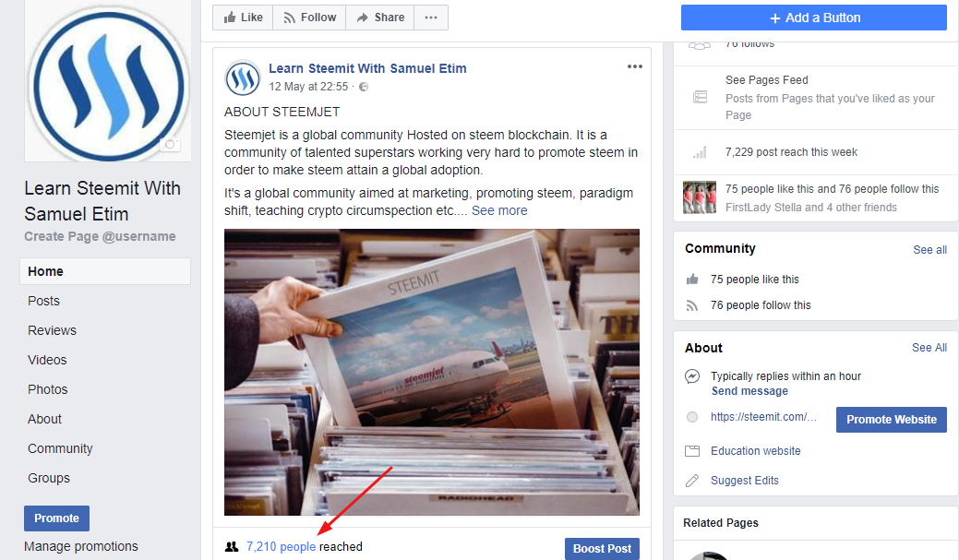Click See All in About section
Viewport: 959px width, 560px height.
(x=929, y=347)
